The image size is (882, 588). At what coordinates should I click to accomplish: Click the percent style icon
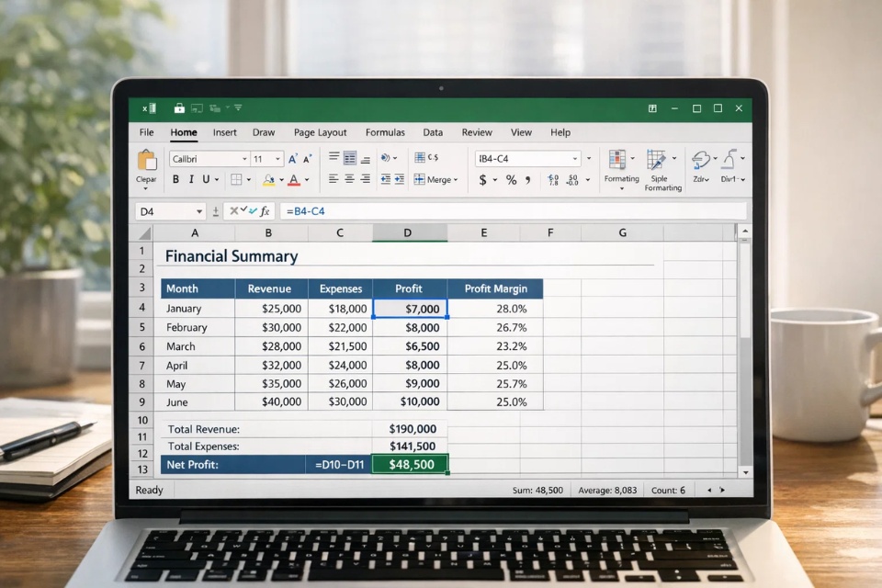[511, 180]
